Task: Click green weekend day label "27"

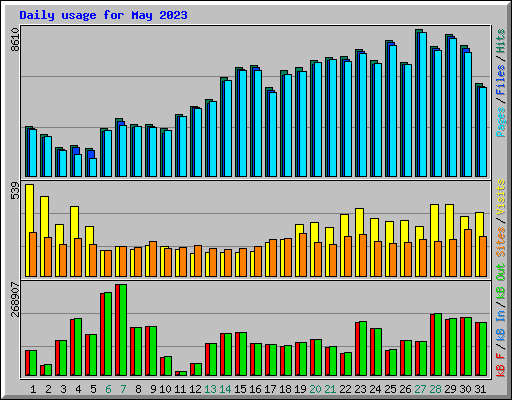Action: (x=420, y=389)
